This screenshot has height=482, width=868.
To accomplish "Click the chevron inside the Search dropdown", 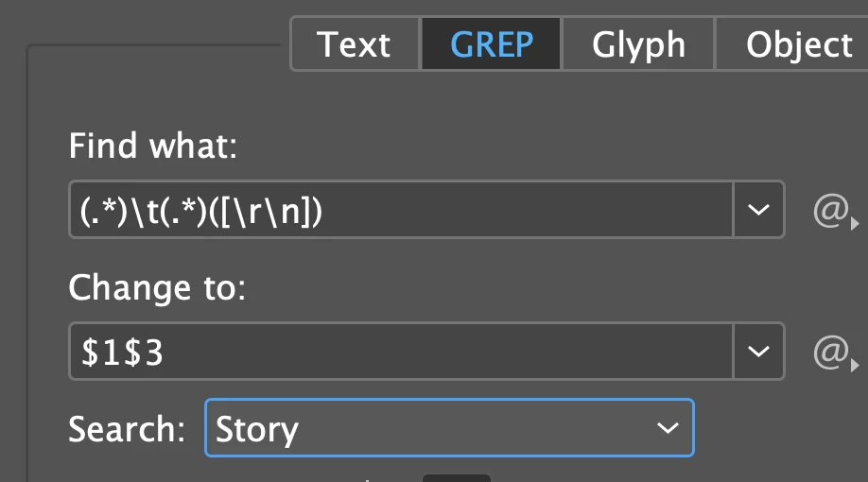I will click(x=668, y=428).
